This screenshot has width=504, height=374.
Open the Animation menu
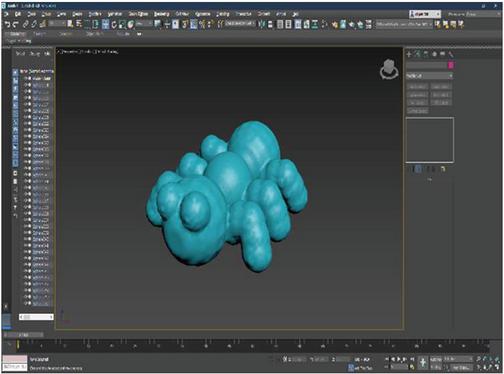tap(115, 14)
